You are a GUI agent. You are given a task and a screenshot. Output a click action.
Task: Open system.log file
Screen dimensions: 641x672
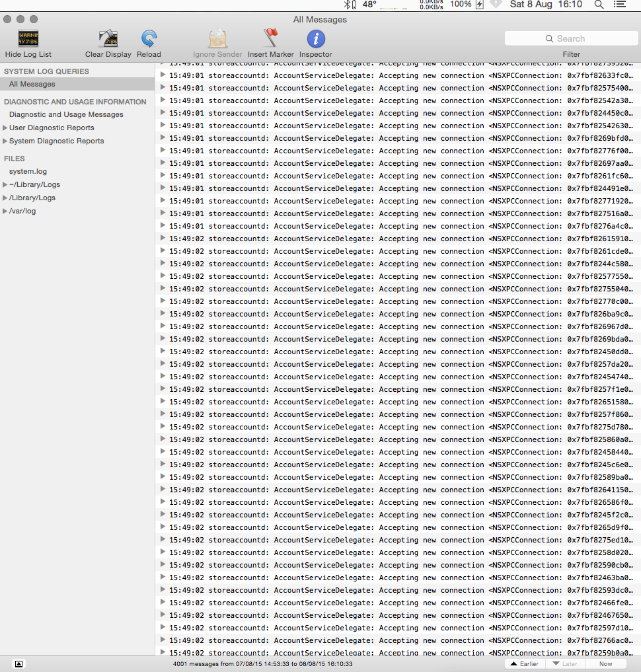tap(28, 171)
